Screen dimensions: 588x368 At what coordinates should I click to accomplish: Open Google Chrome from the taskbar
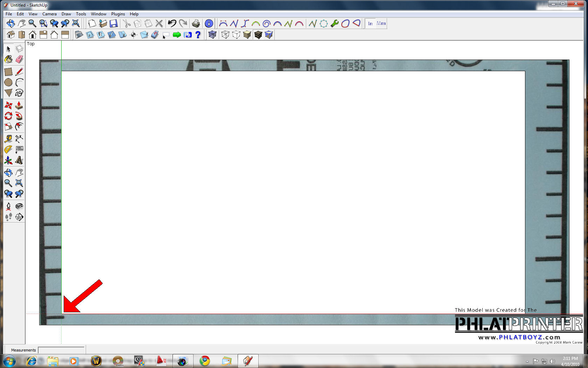205,361
